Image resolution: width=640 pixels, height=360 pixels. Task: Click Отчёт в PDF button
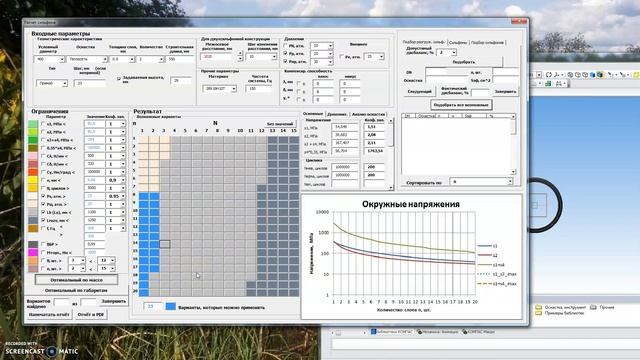(x=91, y=315)
